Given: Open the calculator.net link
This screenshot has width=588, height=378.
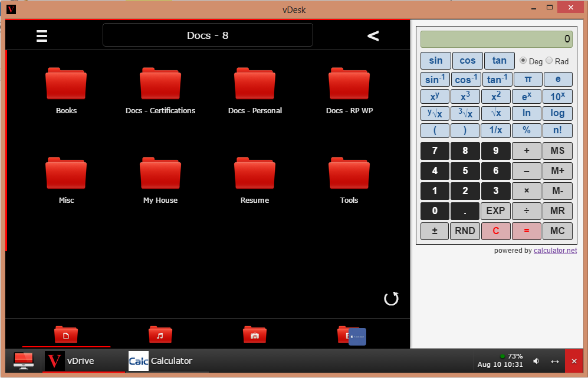Looking at the screenshot, I should click(555, 250).
